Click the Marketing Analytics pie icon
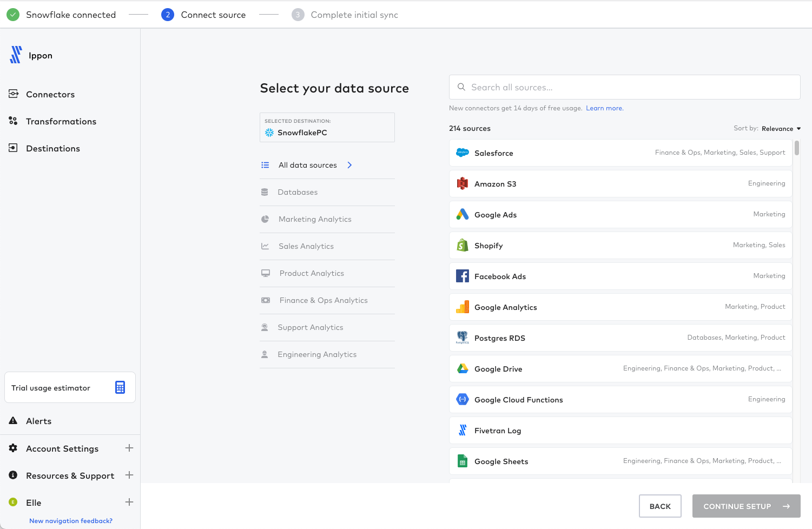 point(265,219)
